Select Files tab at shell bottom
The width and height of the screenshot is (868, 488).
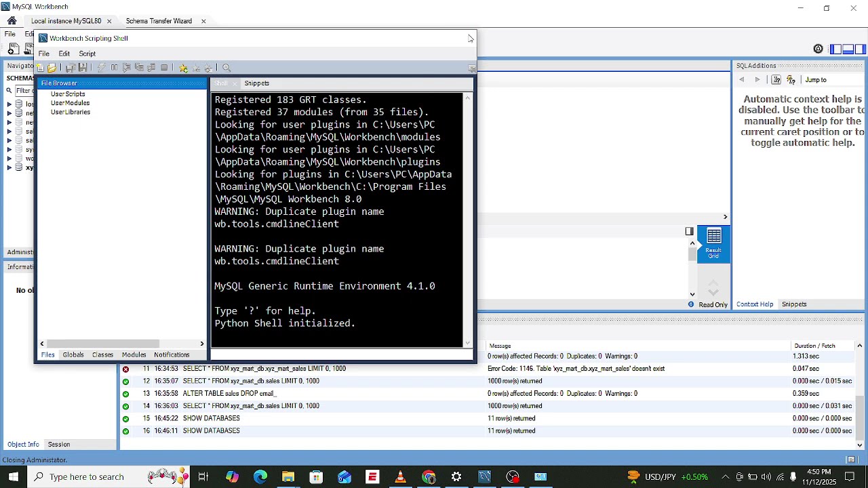tap(48, 355)
